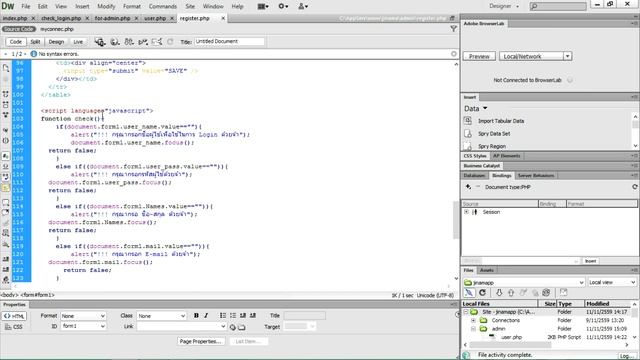
Task: Open the Modify menu
Action: coord(106,6)
